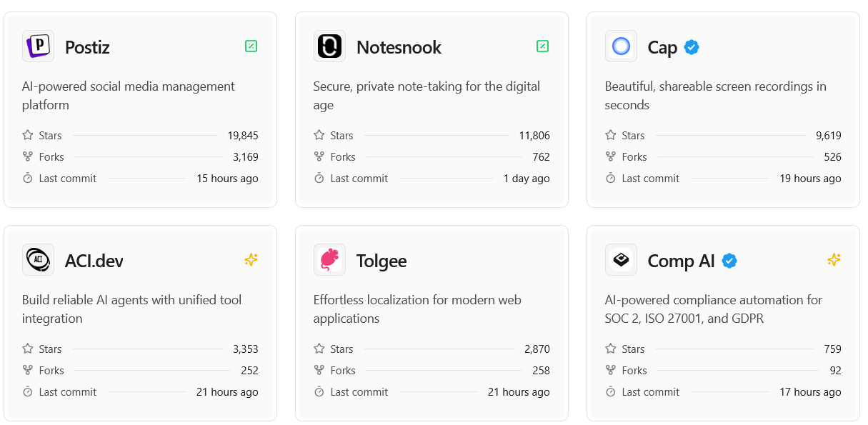This screenshot has height=425, width=868.
Task: Click the Tolgee pink mouse logo
Action: [329, 260]
